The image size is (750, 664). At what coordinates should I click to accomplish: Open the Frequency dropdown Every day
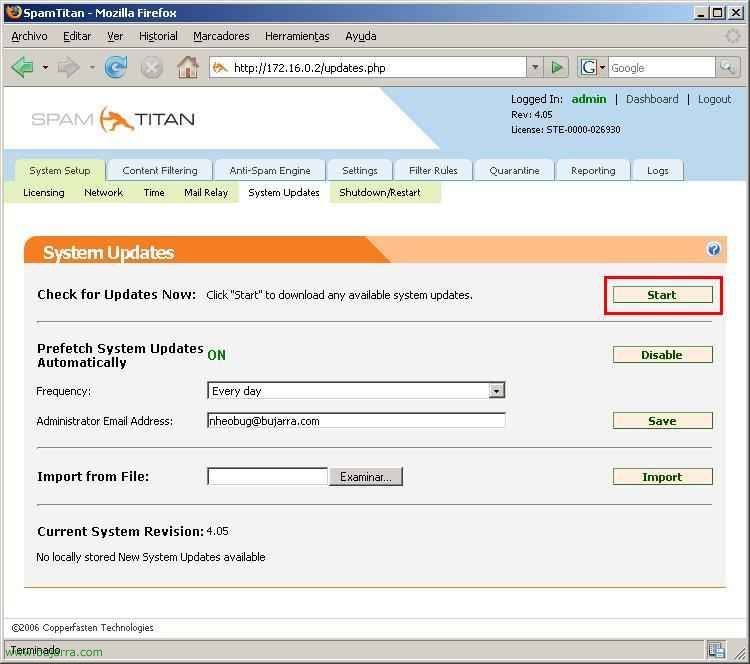356,390
